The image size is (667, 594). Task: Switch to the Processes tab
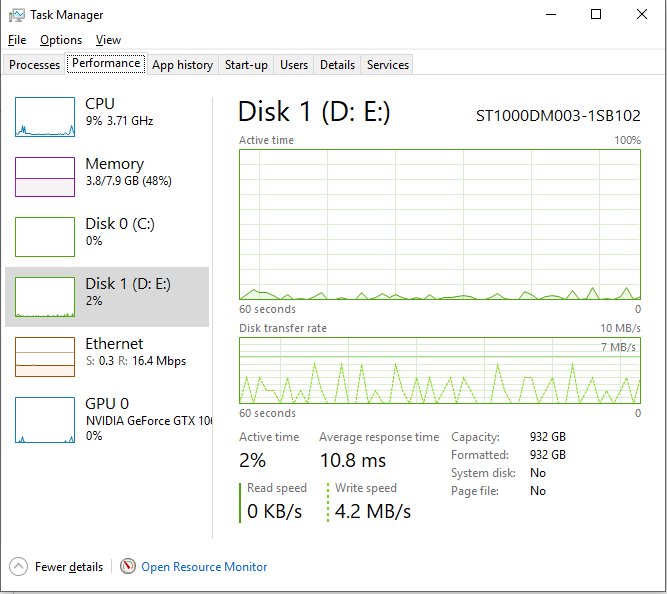(x=34, y=65)
